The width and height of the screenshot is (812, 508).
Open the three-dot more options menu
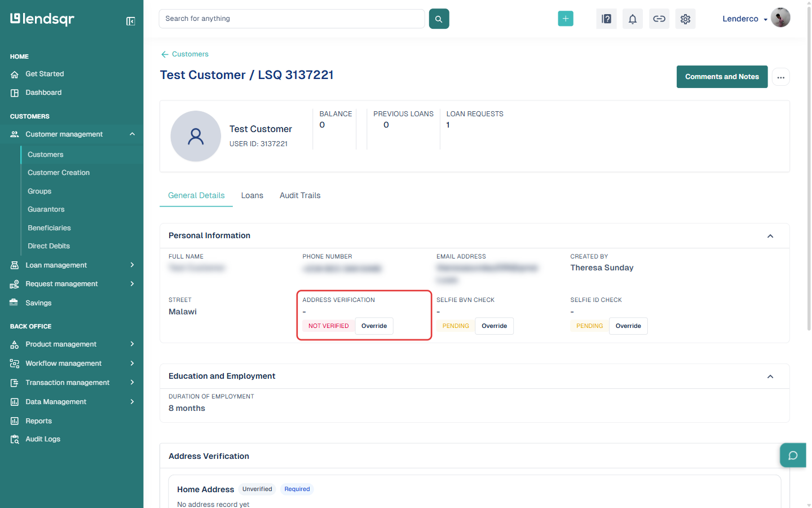pos(781,77)
